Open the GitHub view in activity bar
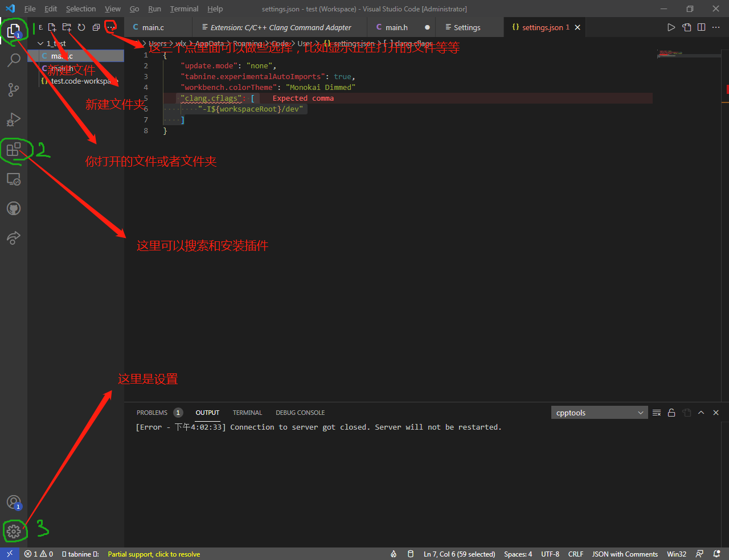Screen dimensions: 729x560 tap(14, 208)
